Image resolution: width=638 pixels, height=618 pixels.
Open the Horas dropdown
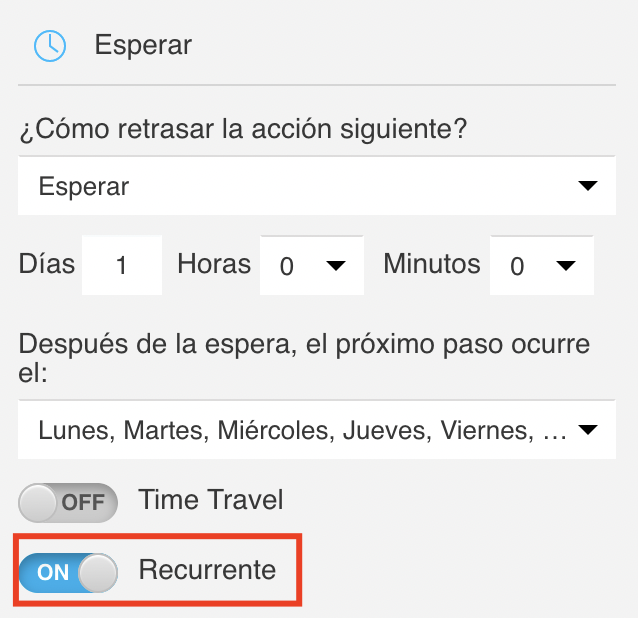point(312,265)
